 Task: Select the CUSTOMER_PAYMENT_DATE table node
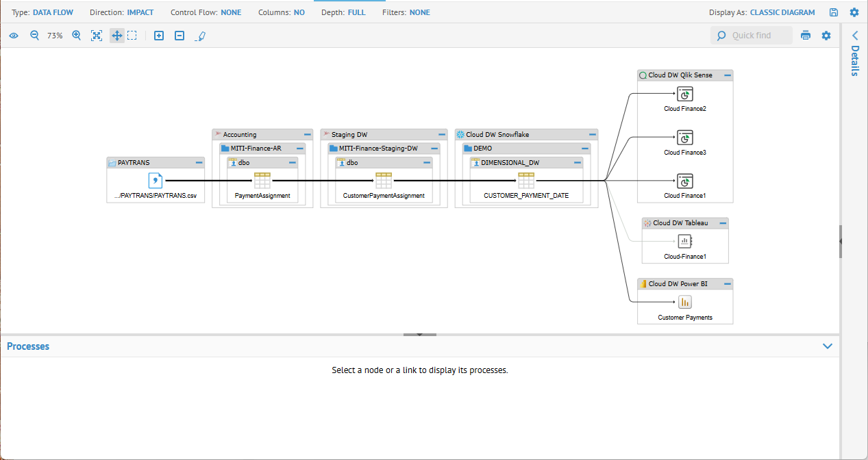[x=526, y=181]
